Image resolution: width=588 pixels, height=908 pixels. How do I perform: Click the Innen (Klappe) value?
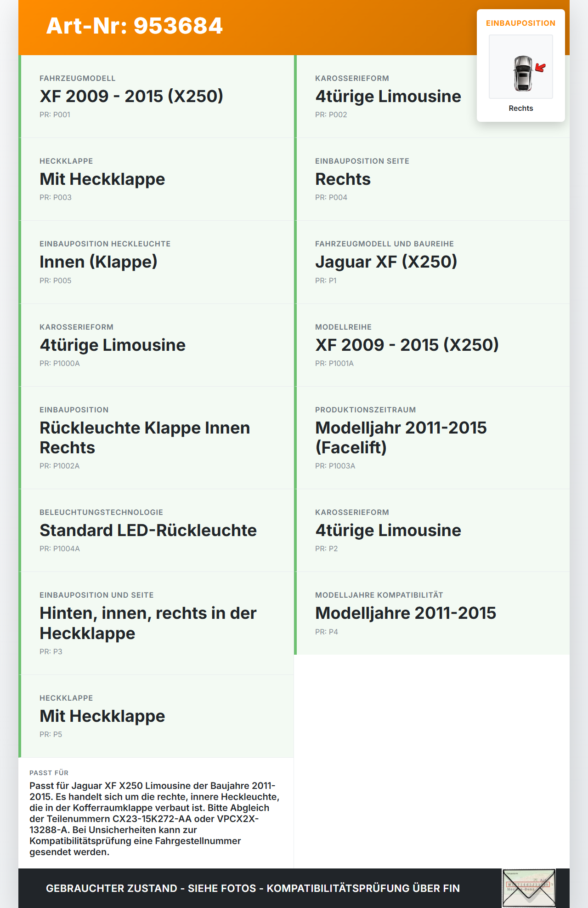click(98, 262)
